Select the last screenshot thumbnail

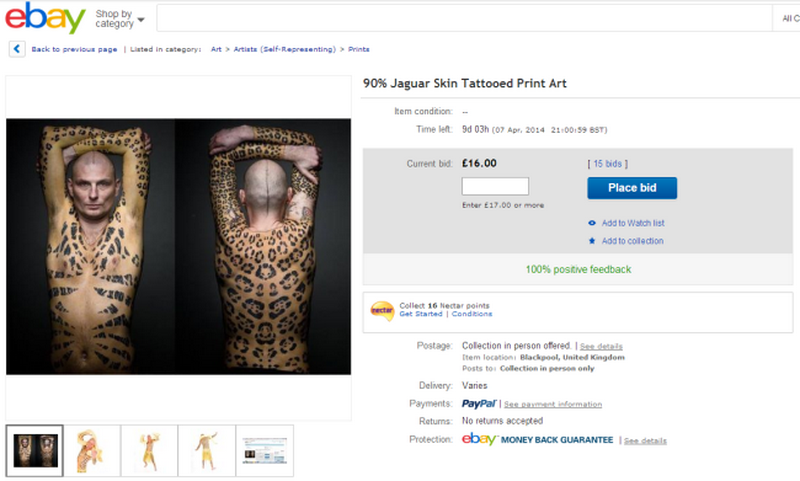pos(265,451)
